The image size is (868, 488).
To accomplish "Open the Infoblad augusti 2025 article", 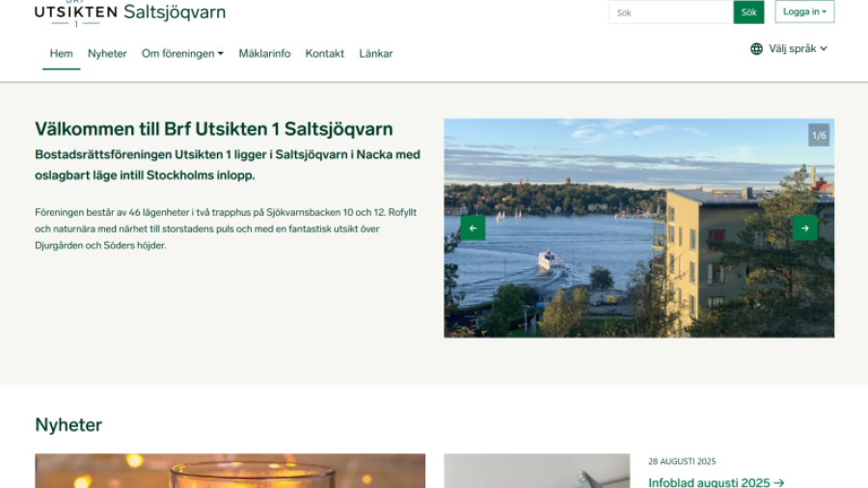I will click(x=716, y=482).
